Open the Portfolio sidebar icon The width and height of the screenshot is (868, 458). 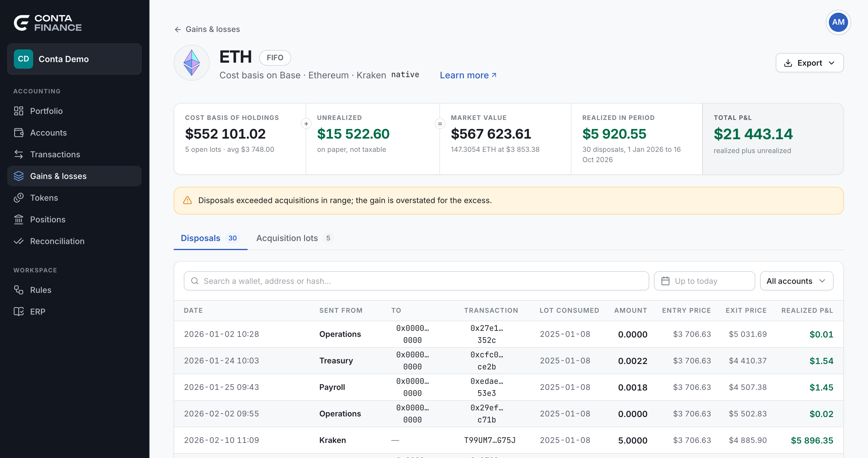18,111
